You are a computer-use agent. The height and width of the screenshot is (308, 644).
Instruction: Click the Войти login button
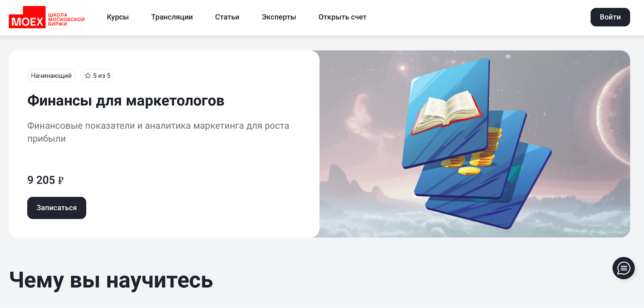pyautogui.click(x=610, y=17)
